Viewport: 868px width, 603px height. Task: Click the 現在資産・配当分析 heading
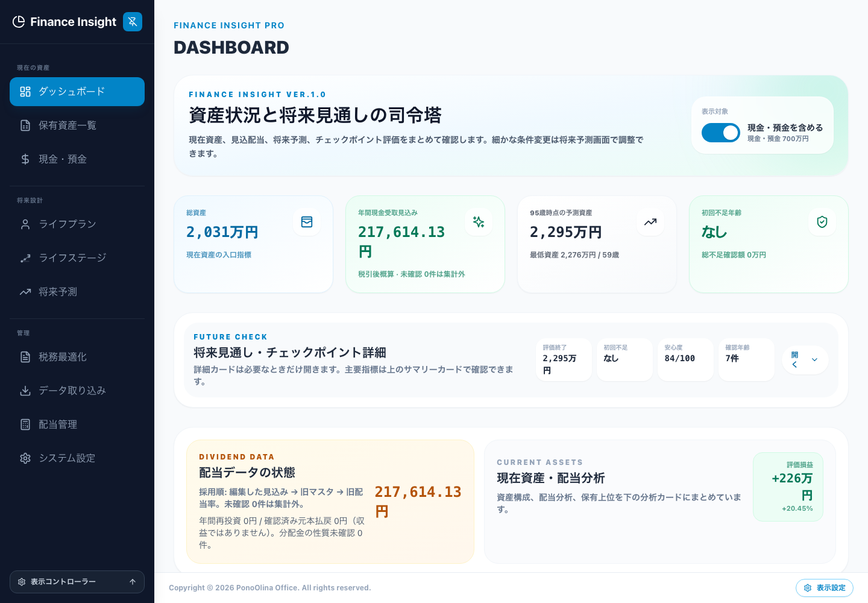tap(551, 478)
